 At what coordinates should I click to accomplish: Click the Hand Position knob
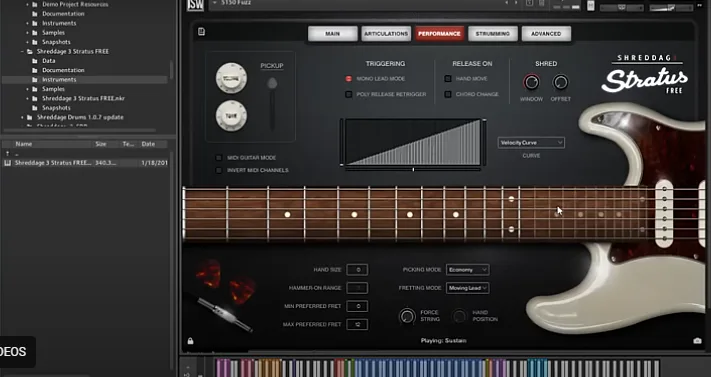[x=459, y=316]
